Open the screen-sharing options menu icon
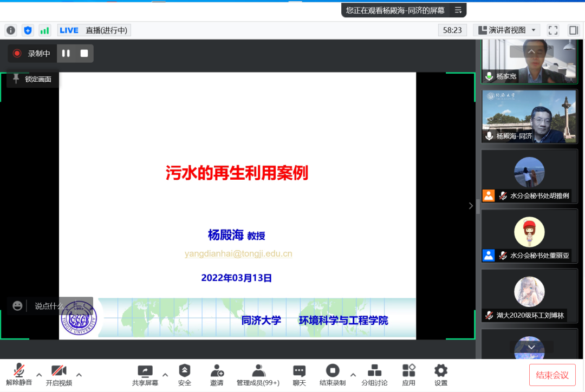 click(x=458, y=10)
